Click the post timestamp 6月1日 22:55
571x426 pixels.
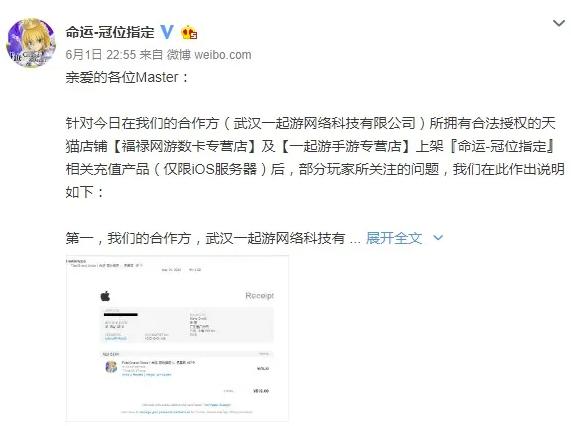pyautogui.click(x=101, y=55)
